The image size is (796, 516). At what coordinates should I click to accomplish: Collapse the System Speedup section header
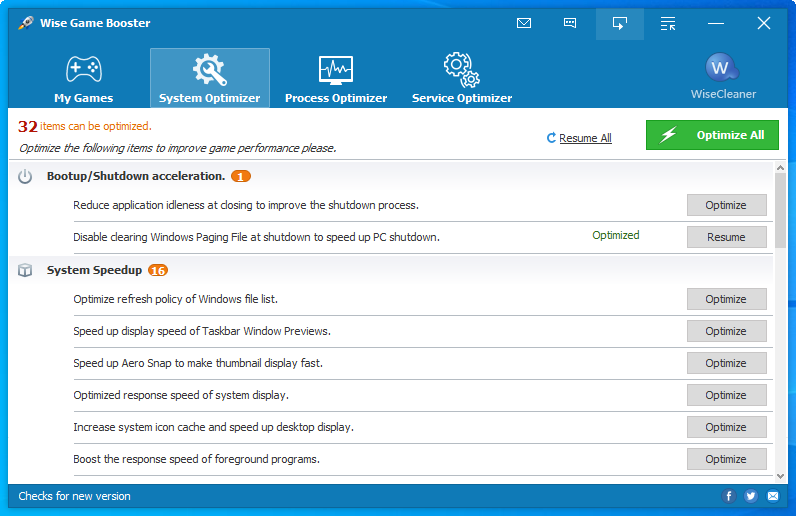click(95, 270)
